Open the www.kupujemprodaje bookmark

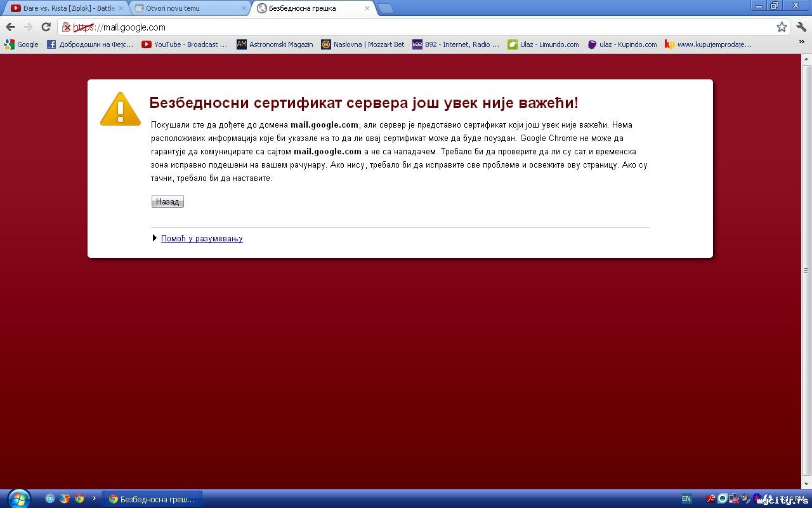pos(709,44)
